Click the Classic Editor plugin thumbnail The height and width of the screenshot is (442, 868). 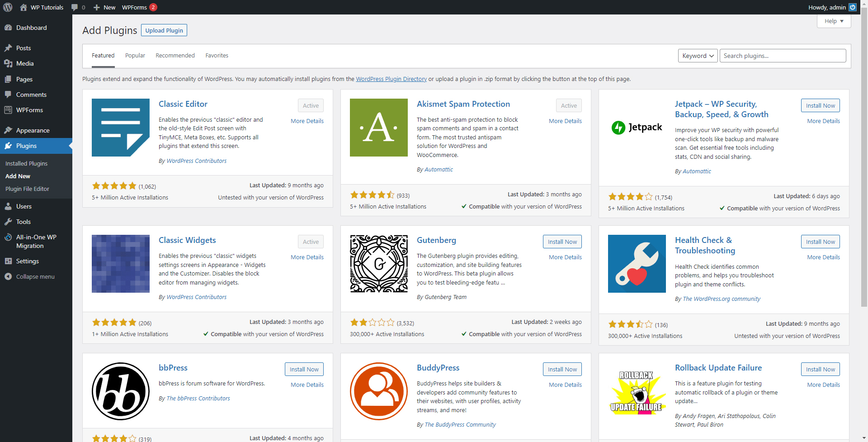click(121, 128)
